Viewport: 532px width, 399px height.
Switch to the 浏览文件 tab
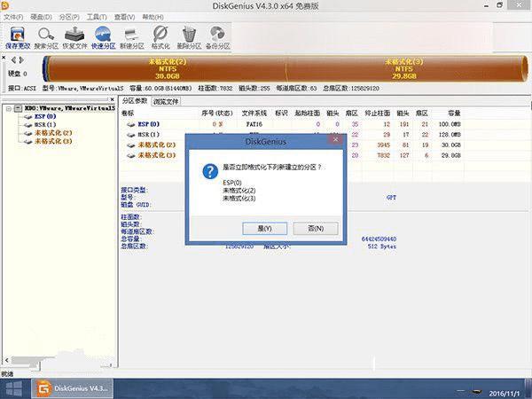pos(166,101)
